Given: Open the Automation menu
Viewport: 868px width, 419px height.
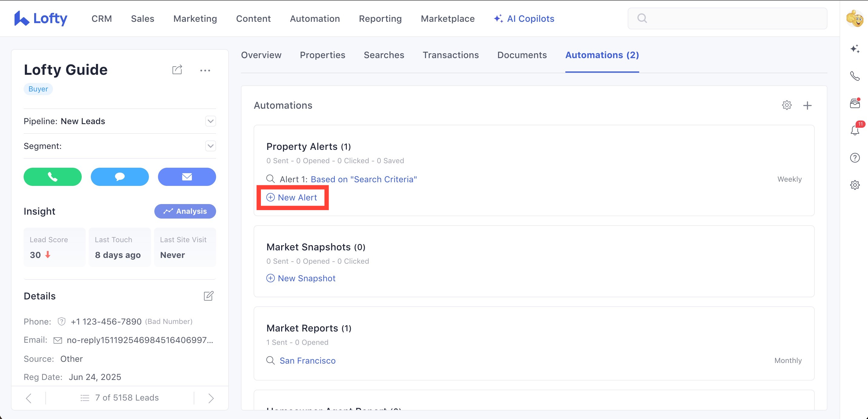Looking at the screenshot, I should pyautogui.click(x=315, y=18).
